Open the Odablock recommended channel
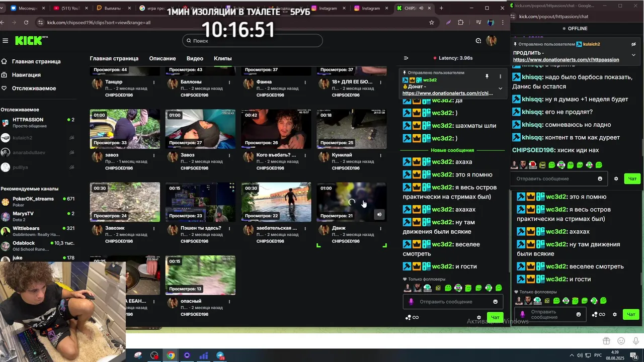 pyautogui.click(x=38, y=246)
